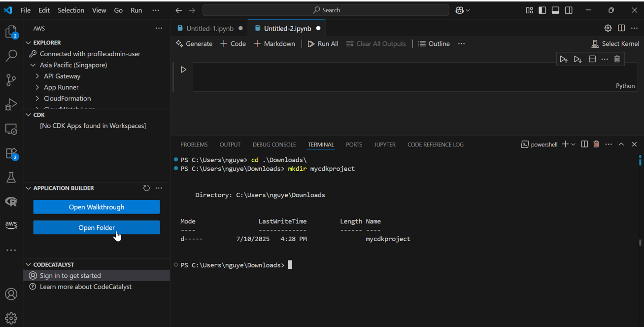Viewport: 644px width, 327px height.
Task: Toggle Secondary Side Bar visibility
Action: 569,10
